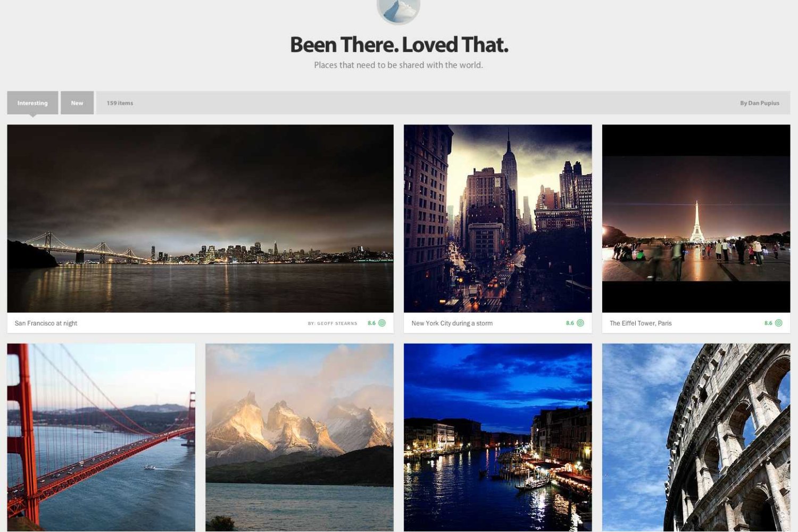The width and height of the screenshot is (798, 532).
Task: Open the Colosseum photo
Action: point(696,437)
